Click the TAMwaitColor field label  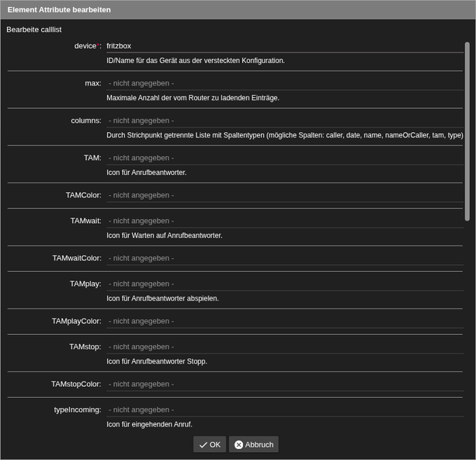point(77,258)
